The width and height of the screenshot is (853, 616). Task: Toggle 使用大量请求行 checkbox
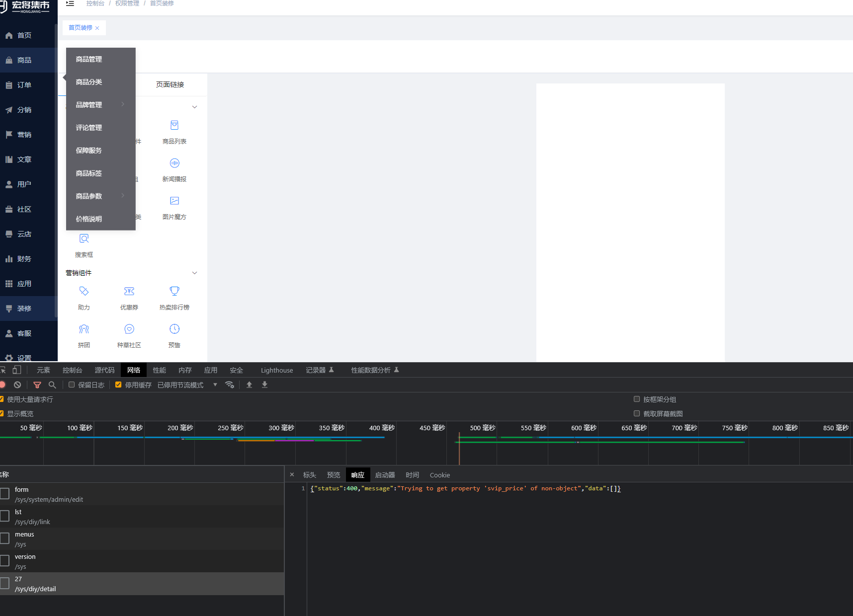[1, 399]
